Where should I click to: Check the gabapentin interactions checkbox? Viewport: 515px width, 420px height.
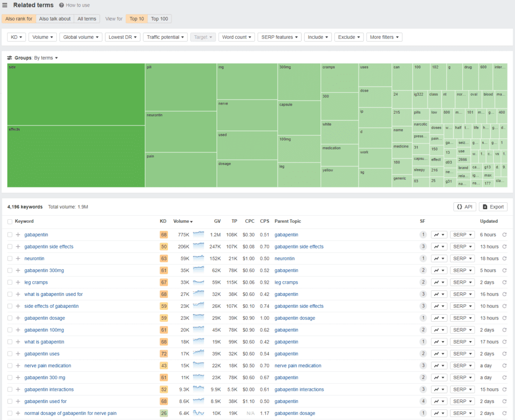pos(10,389)
